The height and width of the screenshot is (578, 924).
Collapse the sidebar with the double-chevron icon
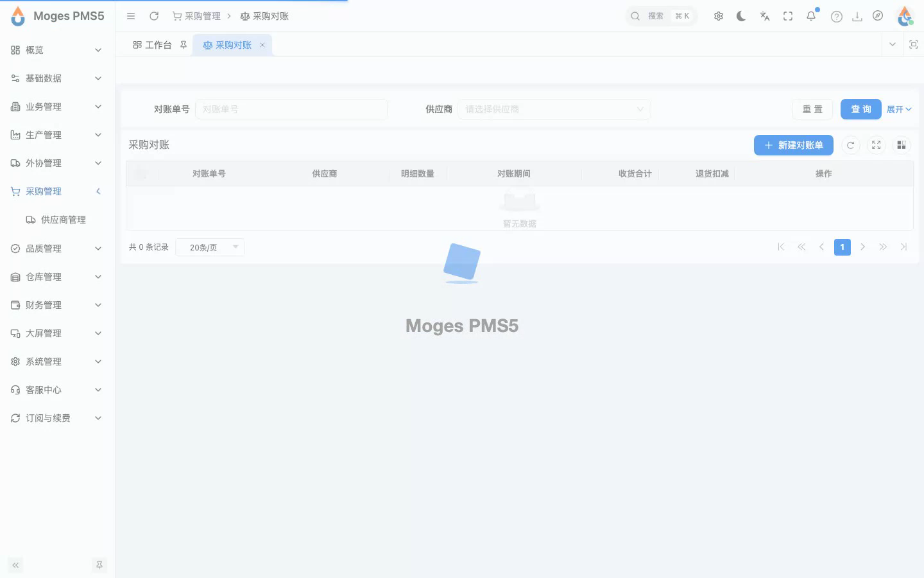point(15,565)
